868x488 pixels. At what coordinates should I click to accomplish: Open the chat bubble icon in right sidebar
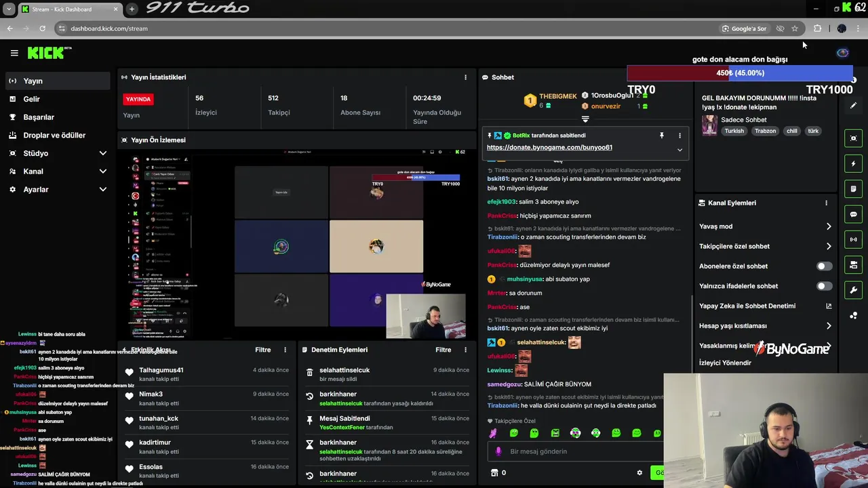(853, 214)
